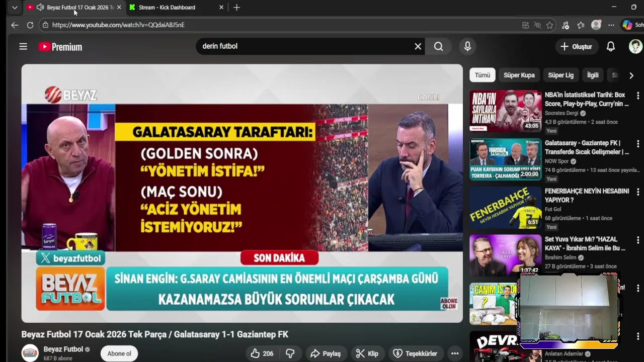644x362 pixels.
Task: Create a clip with Klip button
Action: pyautogui.click(x=367, y=353)
